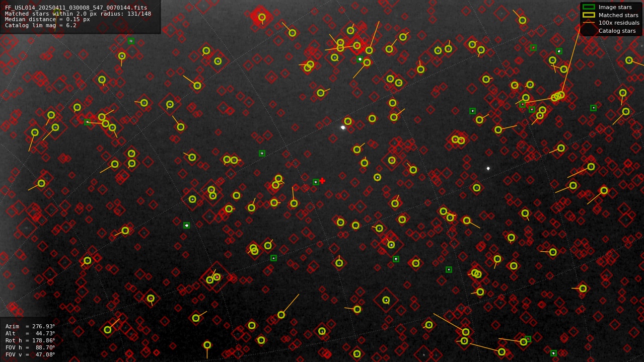Select green image-star square beside the red cross
The width and height of the screenshot is (644, 362).
316,182
